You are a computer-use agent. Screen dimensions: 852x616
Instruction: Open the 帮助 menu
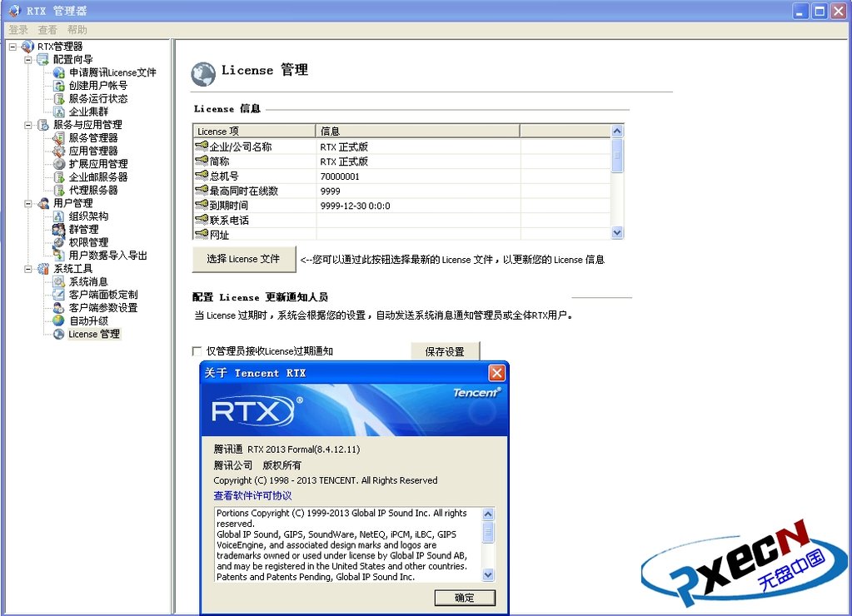point(77,30)
